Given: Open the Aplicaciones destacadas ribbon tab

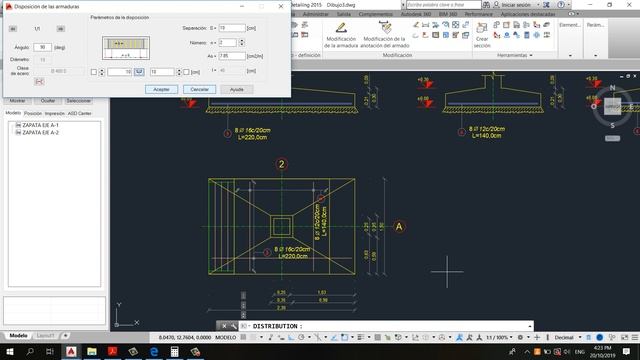Looking at the screenshot, I should click(528, 14).
